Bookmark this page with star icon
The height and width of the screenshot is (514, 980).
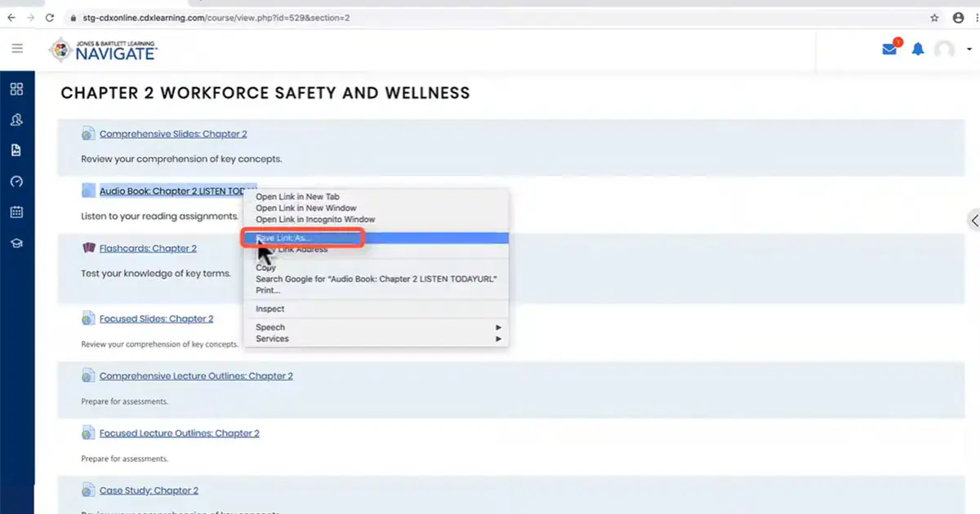pyautogui.click(x=934, y=17)
